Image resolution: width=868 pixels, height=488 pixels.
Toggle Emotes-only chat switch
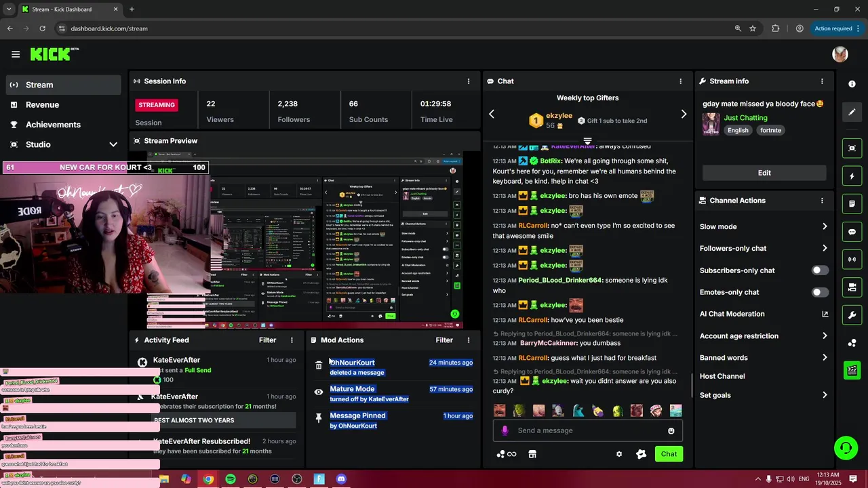point(820,292)
